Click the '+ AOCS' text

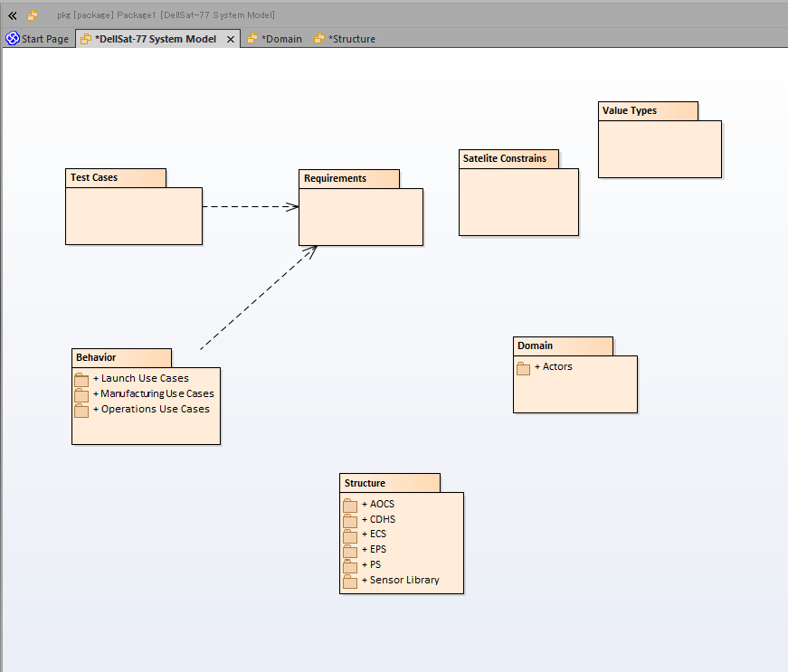coord(378,504)
